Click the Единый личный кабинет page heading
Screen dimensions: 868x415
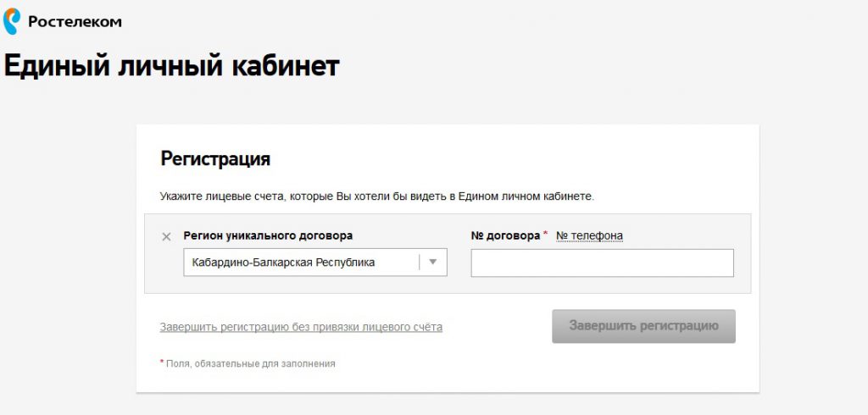(172, 66)
